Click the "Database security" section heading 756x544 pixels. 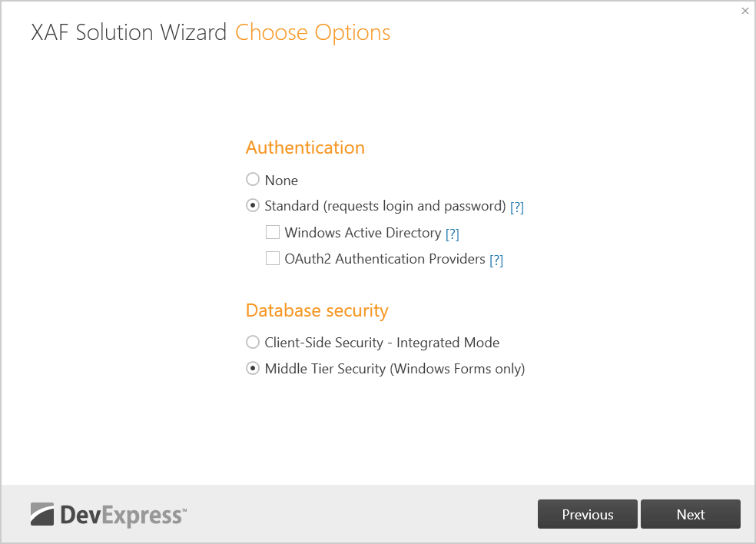[317, 310]
